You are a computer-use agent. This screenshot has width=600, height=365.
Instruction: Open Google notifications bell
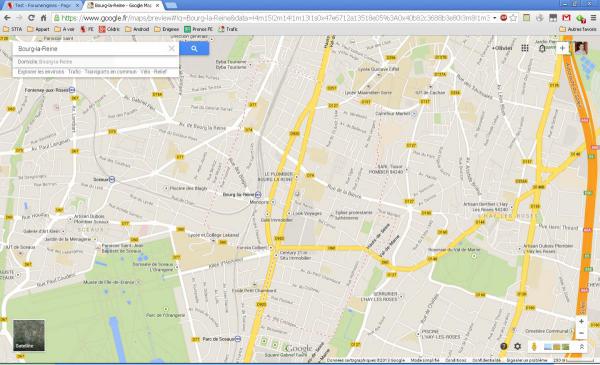tap(542, 48)
